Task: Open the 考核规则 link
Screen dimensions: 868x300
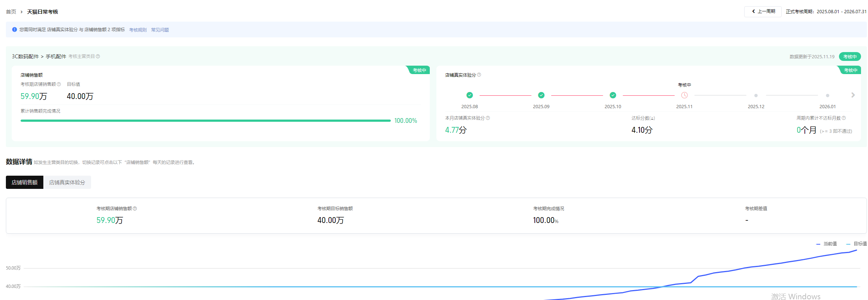Action: click(x=138, y=30)
